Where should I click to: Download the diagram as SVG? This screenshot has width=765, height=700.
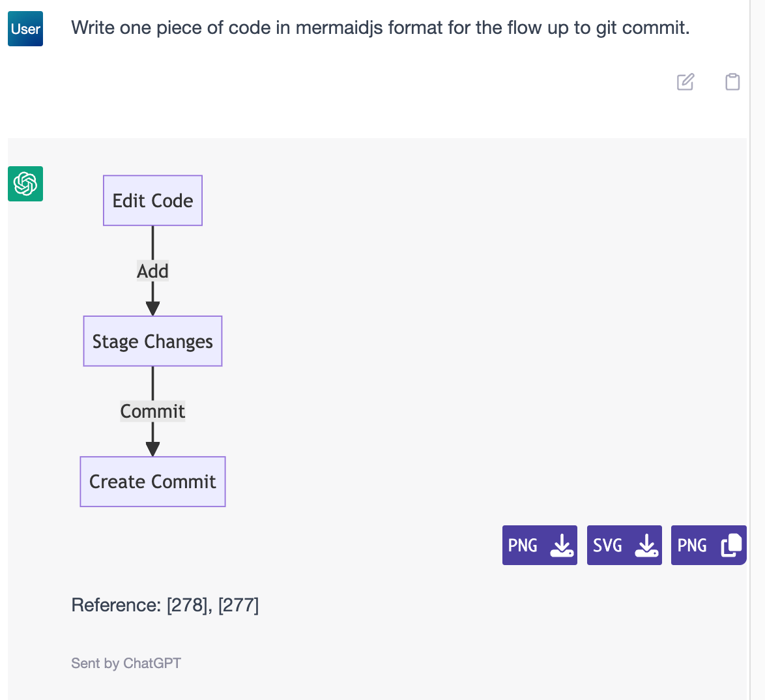tap(624, 545)
